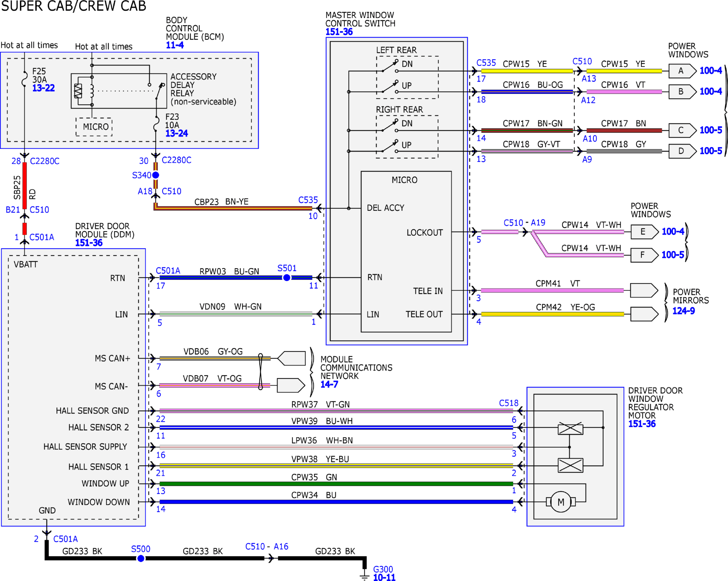
Task: Click the twisted pair symbol on CAN wires
Action: [x=260, y=372]
